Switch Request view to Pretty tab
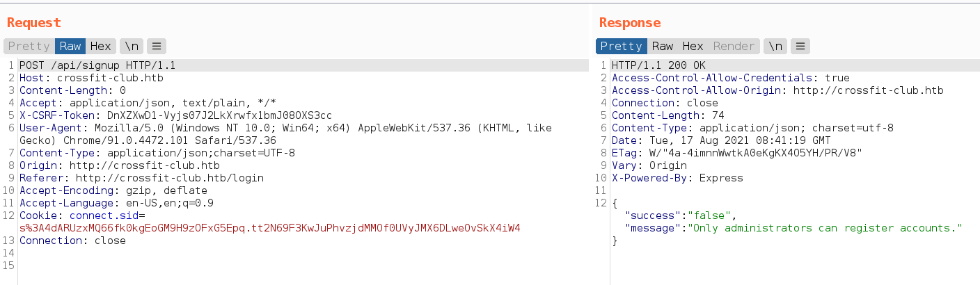 (x=29, y=47)
